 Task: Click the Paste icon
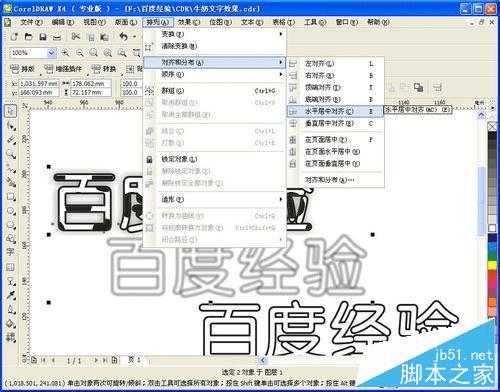(104, 37)
